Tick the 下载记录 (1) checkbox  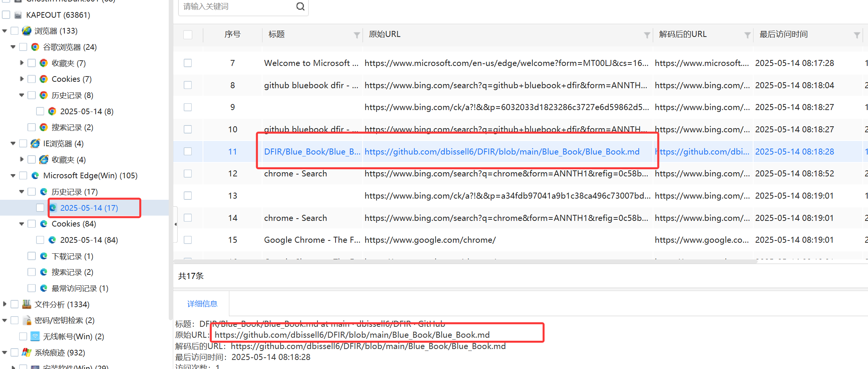[32, 256]
